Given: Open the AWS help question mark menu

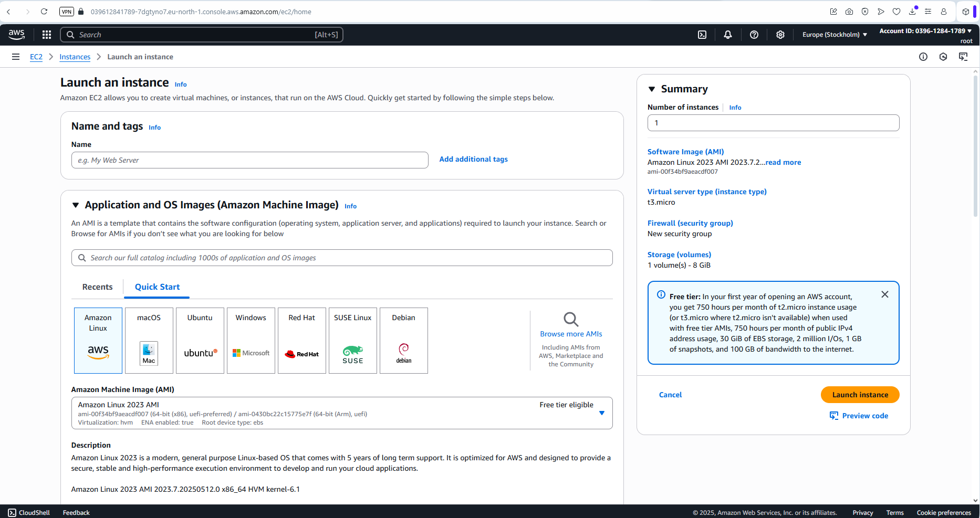Looking at the screenshot, I should (754, 35).
